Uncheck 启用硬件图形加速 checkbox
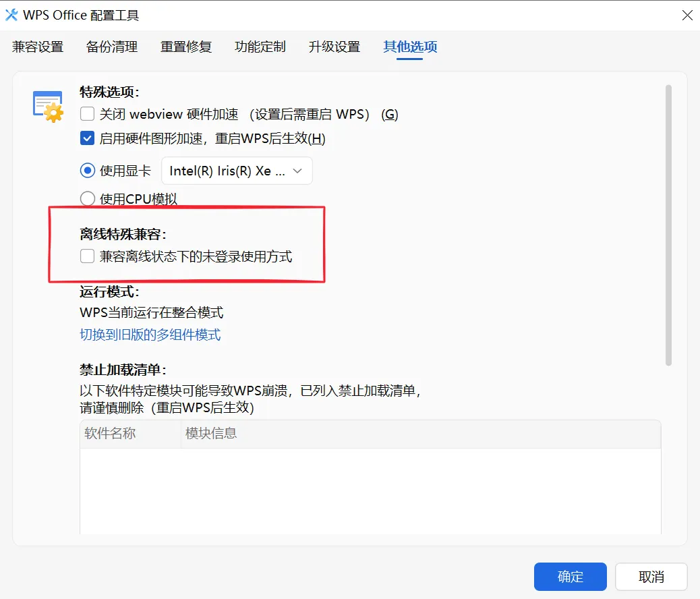This screenshot has height=599, width=700. coord(88,138)
